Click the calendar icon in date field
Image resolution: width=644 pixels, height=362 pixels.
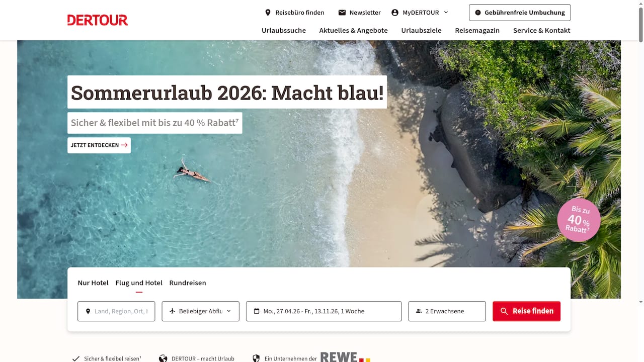257,311
